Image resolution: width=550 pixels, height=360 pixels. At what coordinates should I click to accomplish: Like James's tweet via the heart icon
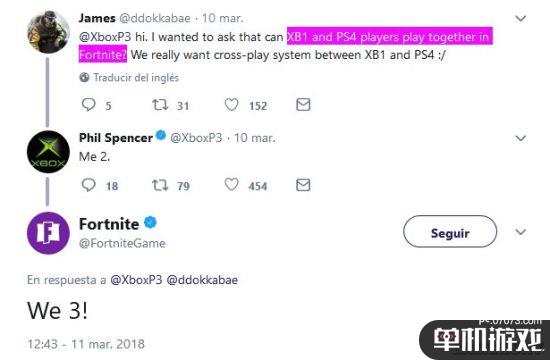click(x=232, y=105)
